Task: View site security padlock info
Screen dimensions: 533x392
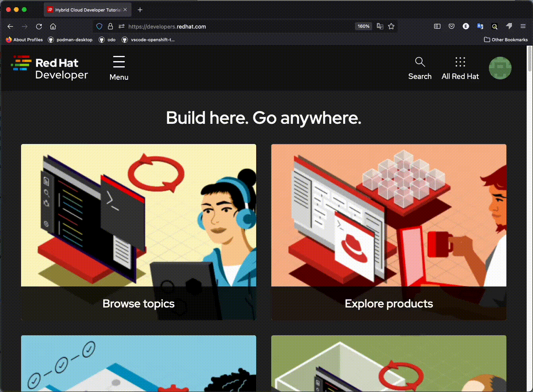Action: tap(110, 27)
